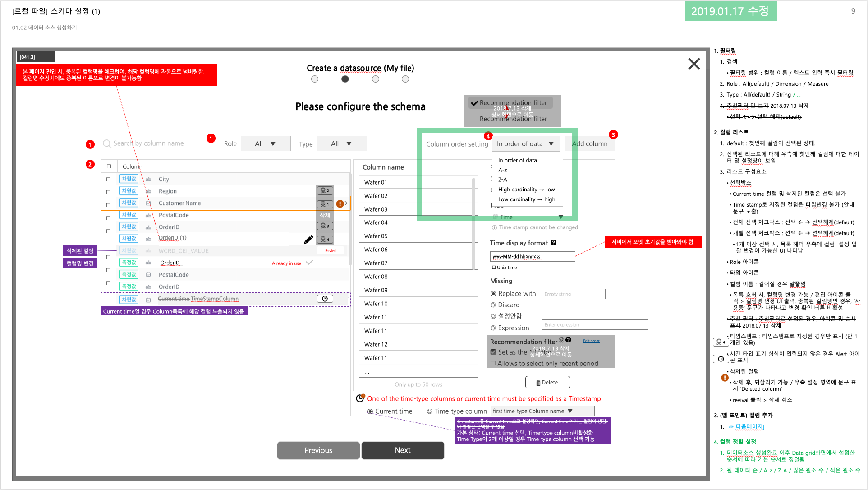Toggle 'Set as the 1st filter' checkbox

(x=493, y=352)
